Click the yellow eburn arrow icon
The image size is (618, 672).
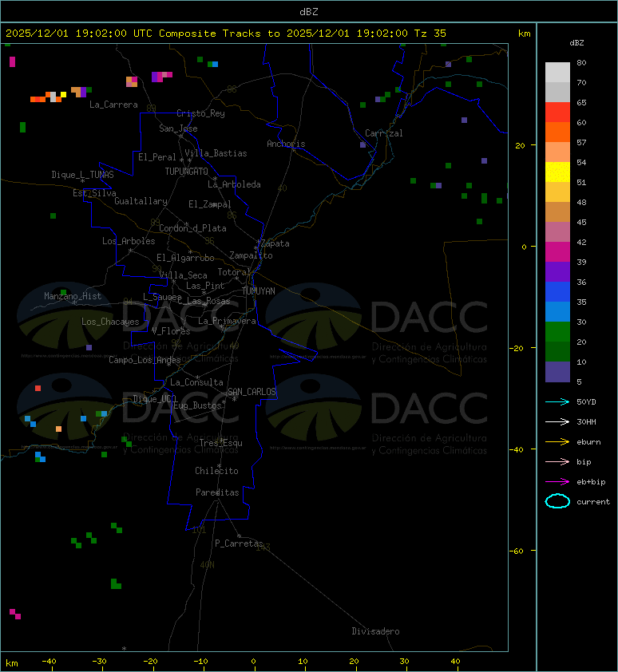(557, 442)
